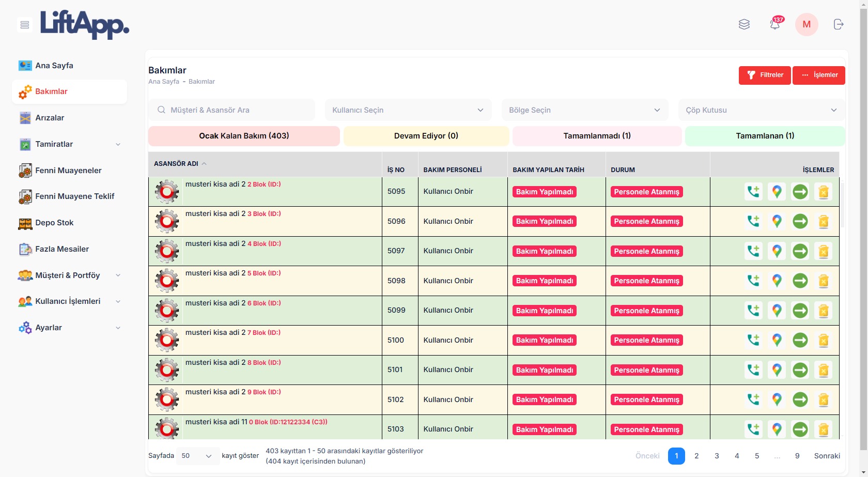Open map location icon for job 5097

click(x=777, y=251)
